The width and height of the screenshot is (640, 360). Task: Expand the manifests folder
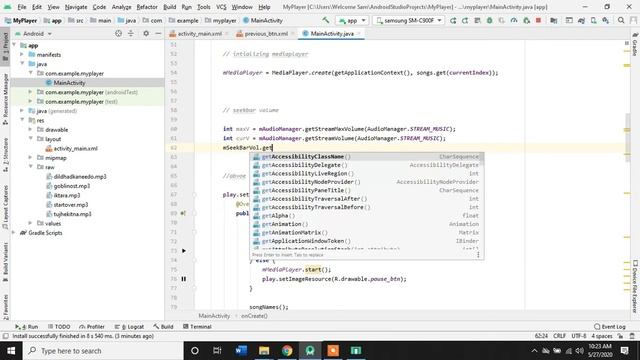[x=22, y=54]
